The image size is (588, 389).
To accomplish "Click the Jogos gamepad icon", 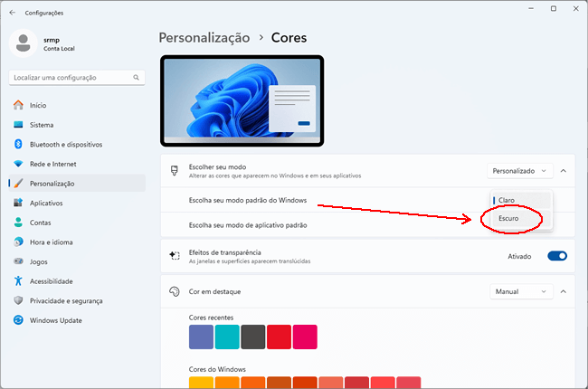I will coord(18,261).
